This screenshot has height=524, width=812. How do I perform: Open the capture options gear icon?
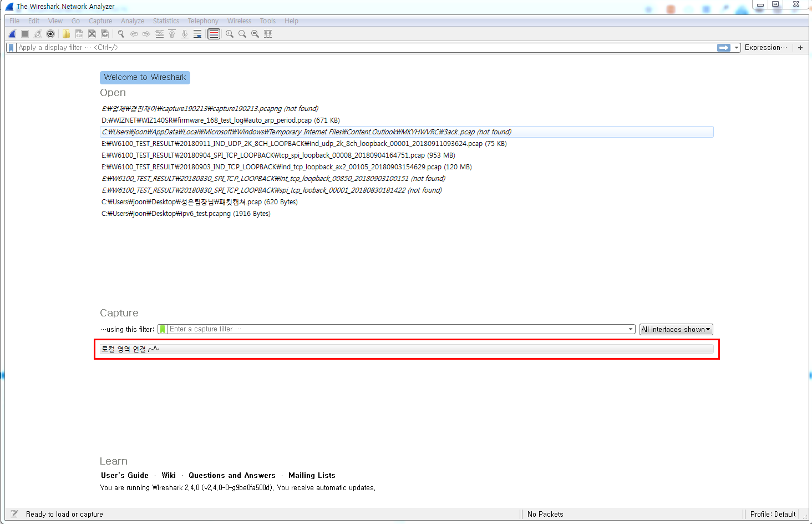point(50,34)
